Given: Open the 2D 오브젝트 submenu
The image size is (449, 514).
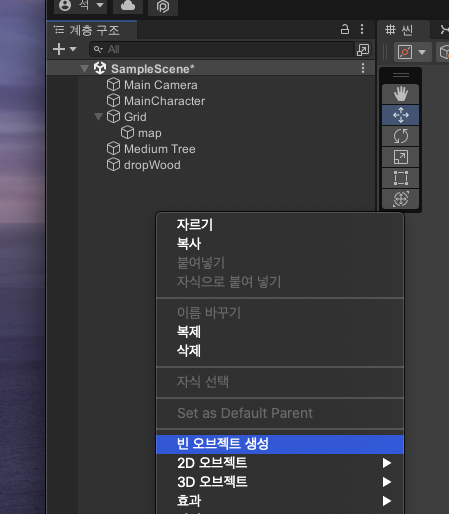Looking at the screenshot, I should [x=280, y=463].
